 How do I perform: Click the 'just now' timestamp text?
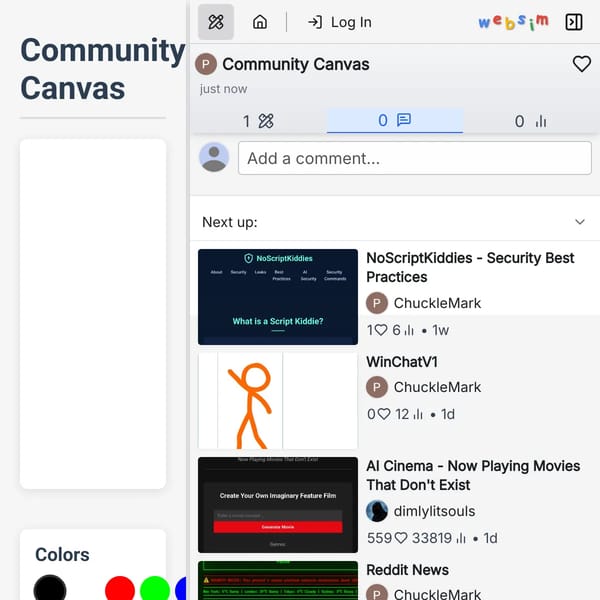[x=223, y=89]
